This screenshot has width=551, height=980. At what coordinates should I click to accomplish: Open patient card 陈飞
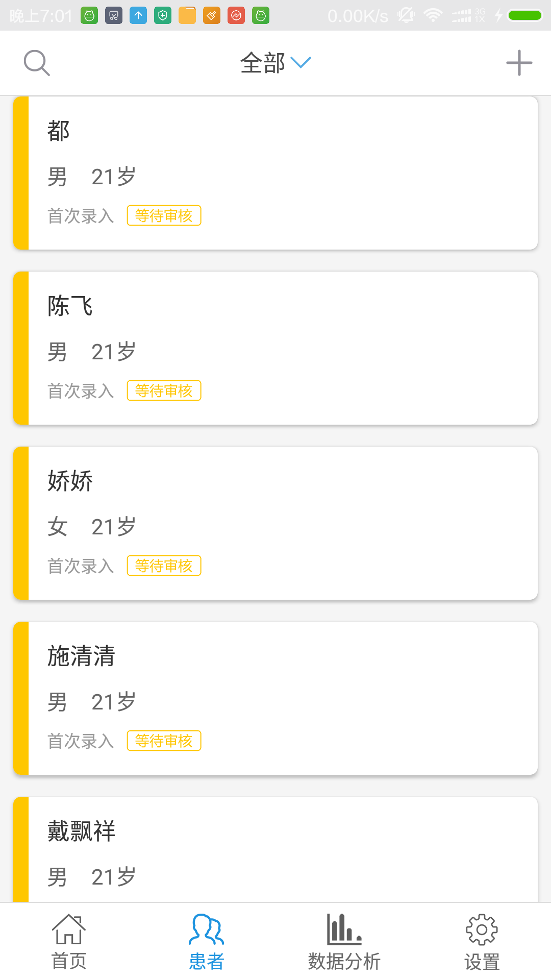tap(275, 348)
